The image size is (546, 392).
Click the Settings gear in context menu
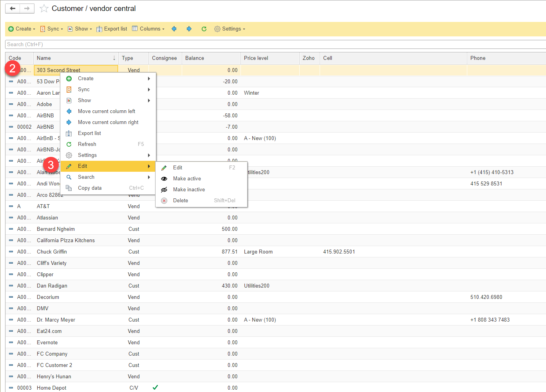pos(69,155)
